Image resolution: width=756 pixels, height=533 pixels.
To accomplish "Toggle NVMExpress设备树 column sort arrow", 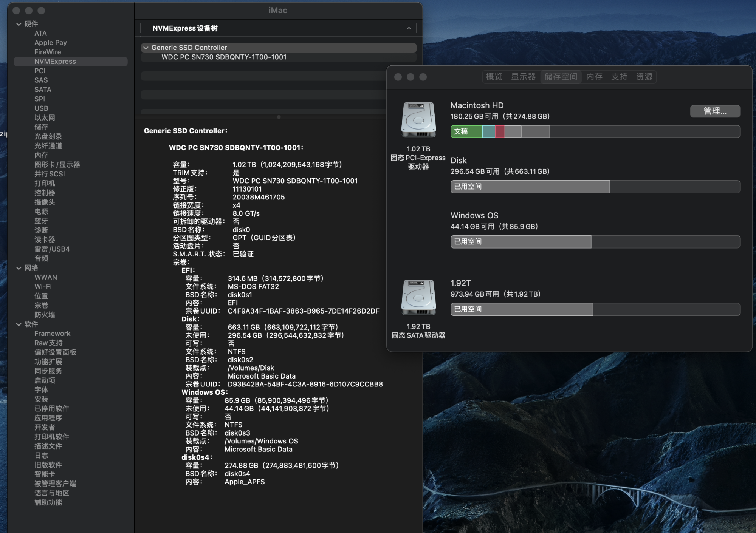I will click(409, 28).
